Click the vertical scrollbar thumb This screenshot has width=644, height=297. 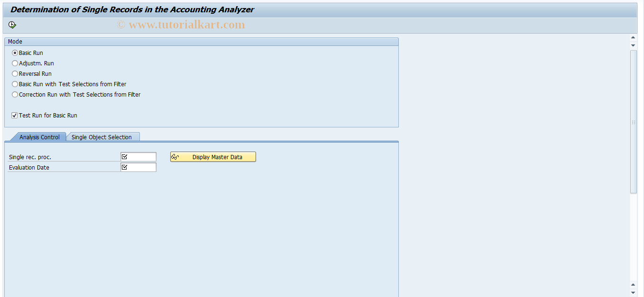coord(633,121)
